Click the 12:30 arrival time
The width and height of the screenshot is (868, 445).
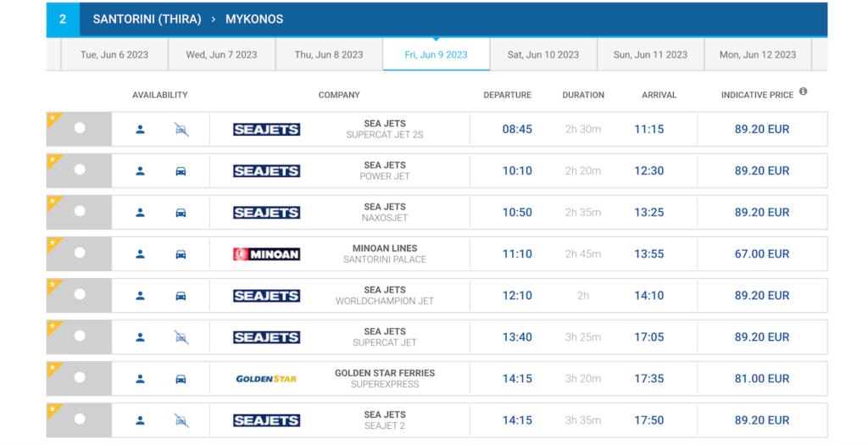pyautogui.click(x=648, y=171)
